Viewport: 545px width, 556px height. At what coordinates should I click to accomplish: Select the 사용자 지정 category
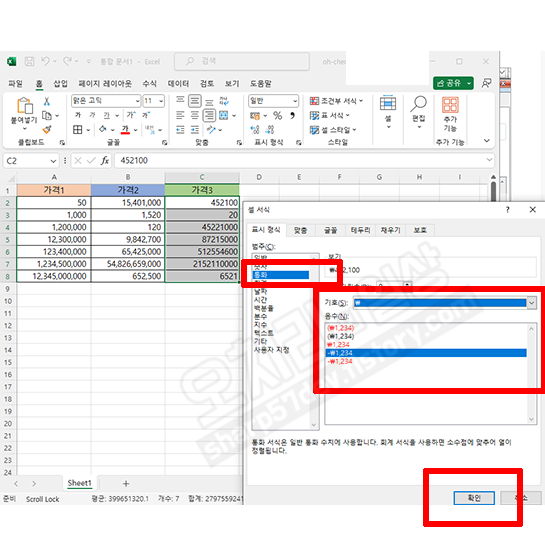pyautogui.click(x=271, y=350)
